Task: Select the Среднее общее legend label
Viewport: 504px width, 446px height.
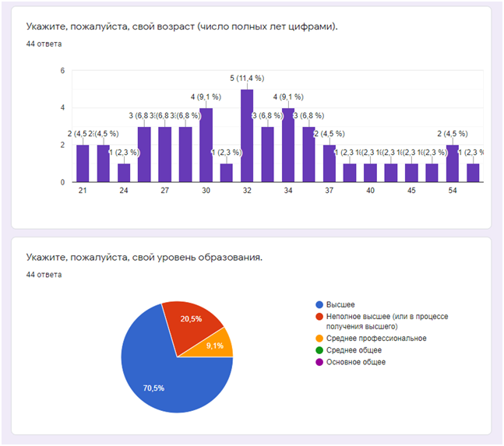Action: [354, 350]
